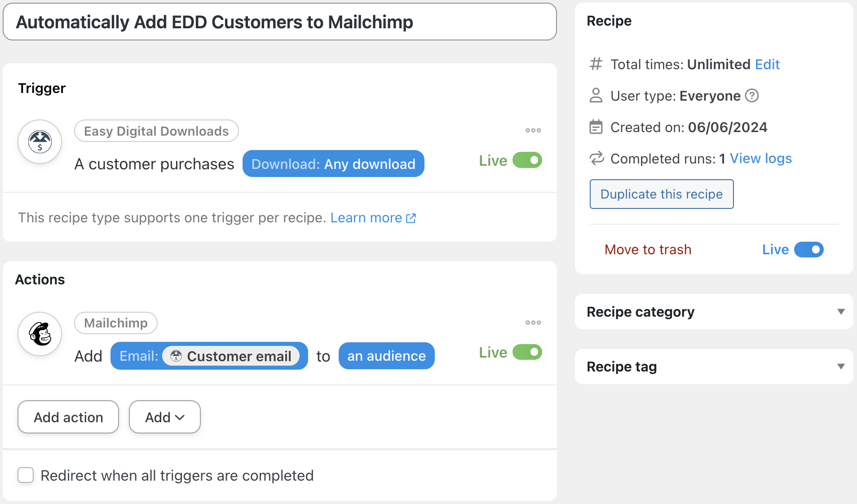Open the trigger's three-dot options menu
Screen dimensions: 857x504
coord(533,130)
